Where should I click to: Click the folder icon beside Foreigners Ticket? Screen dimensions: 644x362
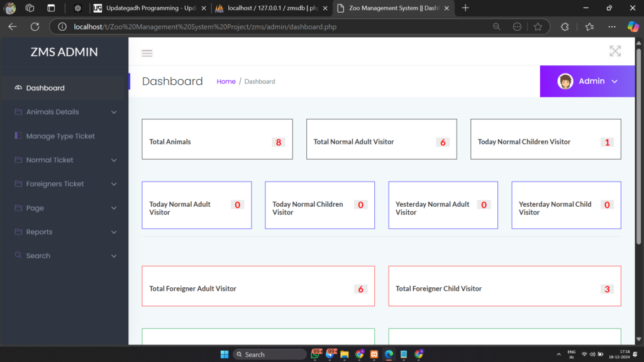point(18,184)
